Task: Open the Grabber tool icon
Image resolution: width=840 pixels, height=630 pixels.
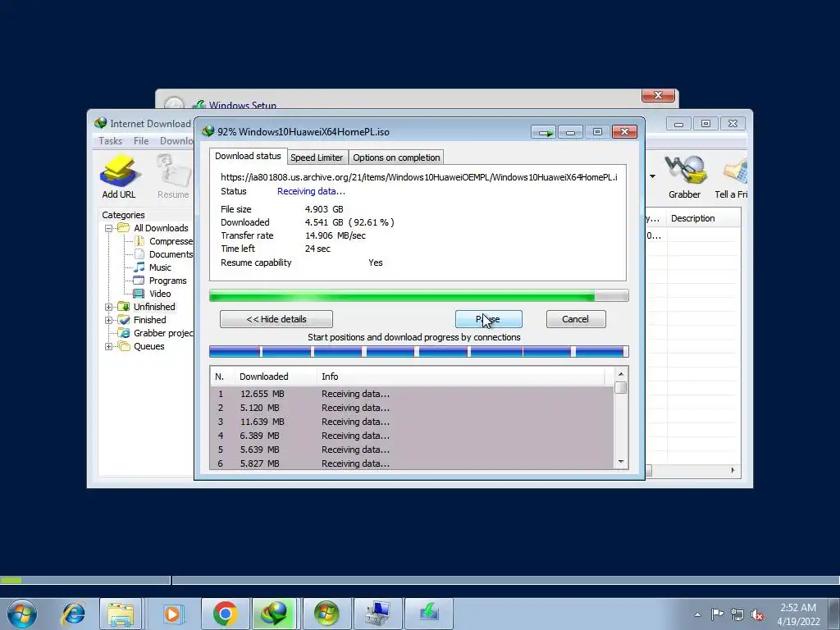Action: 685,177
